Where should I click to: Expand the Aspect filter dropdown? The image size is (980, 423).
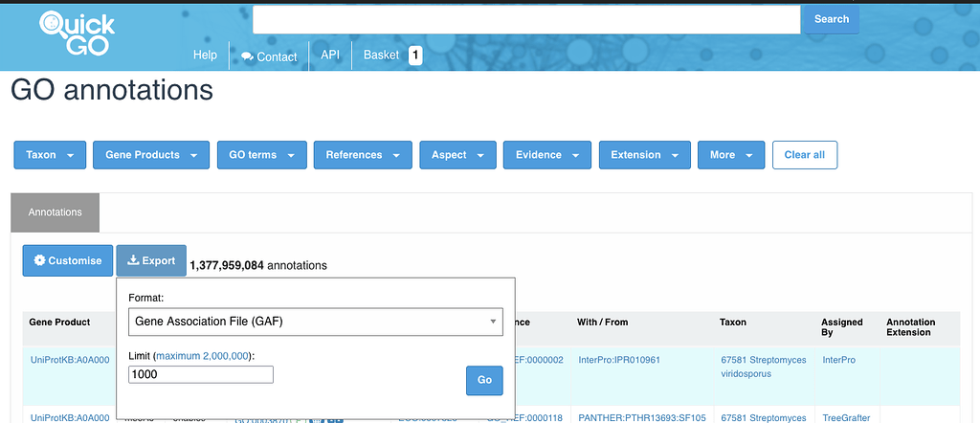tap(458, 155)
